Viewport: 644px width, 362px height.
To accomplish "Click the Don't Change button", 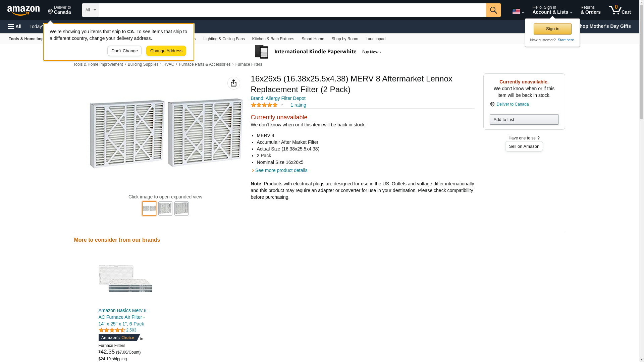I will click(x=124, y=51).
